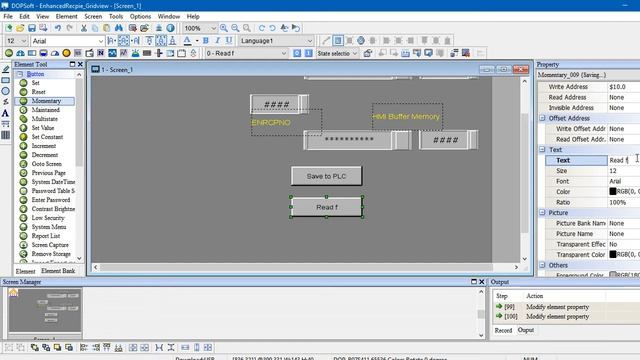Select the Text A tool in left sidebar
640x360 pixels.
coord(6,113)
